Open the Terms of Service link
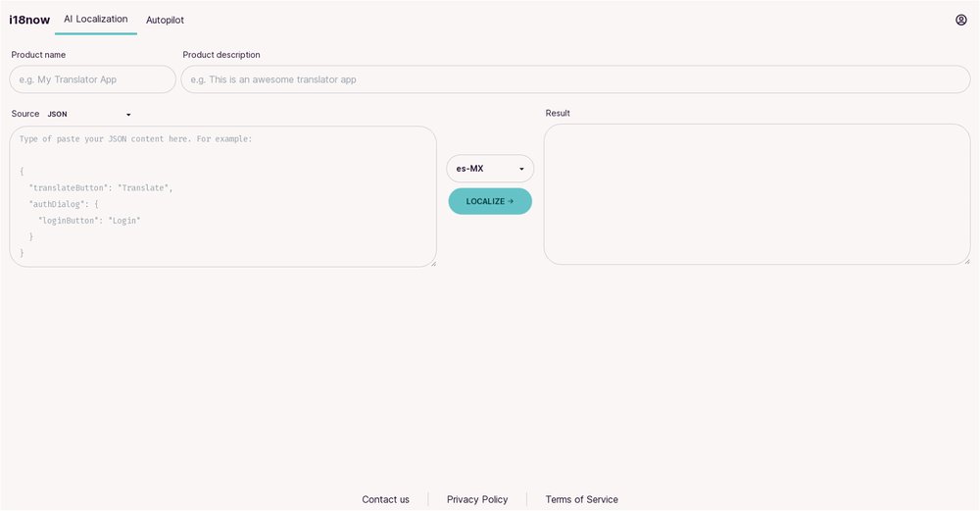This screenshot has height=511, width=980. (581, 499)
